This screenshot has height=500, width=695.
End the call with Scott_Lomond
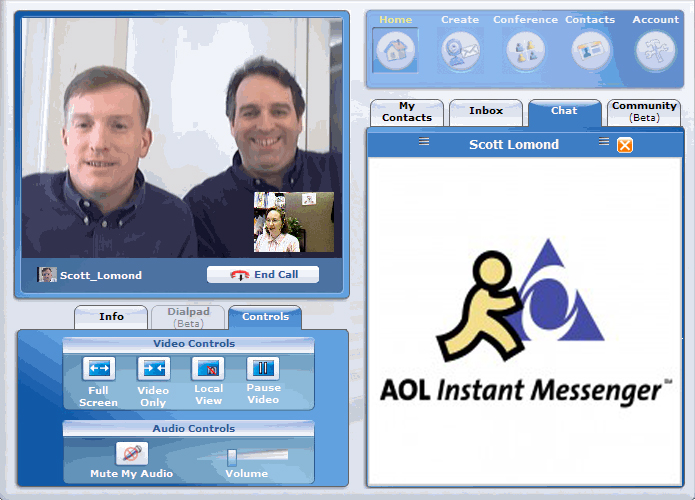click(263, 274)
